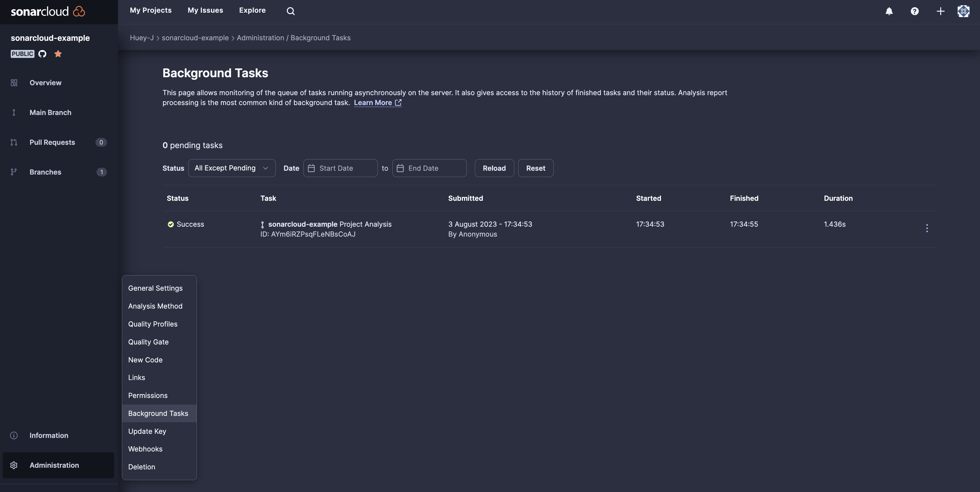The image size is (980, 492).
Task: Open the notifications bell icon
Action: (x=889, y=11)
